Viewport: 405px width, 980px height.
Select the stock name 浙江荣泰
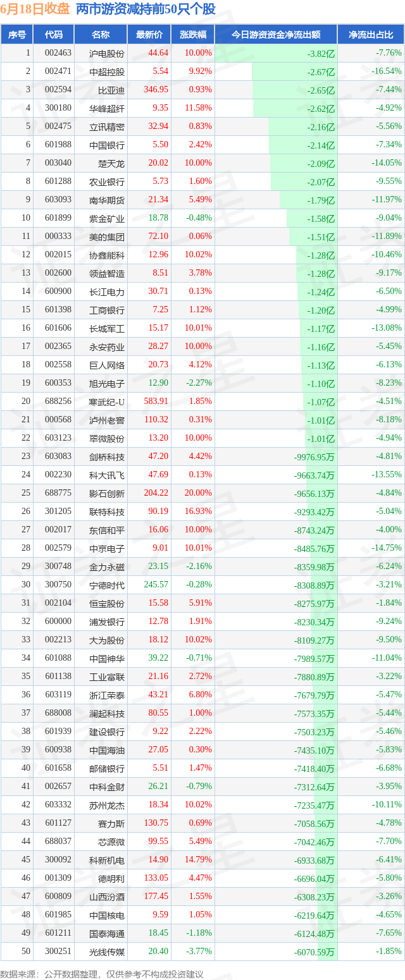click(107, 695)
